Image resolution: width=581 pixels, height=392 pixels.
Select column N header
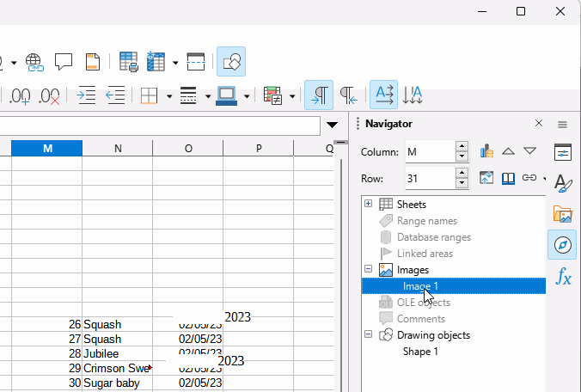coord(118,148)
